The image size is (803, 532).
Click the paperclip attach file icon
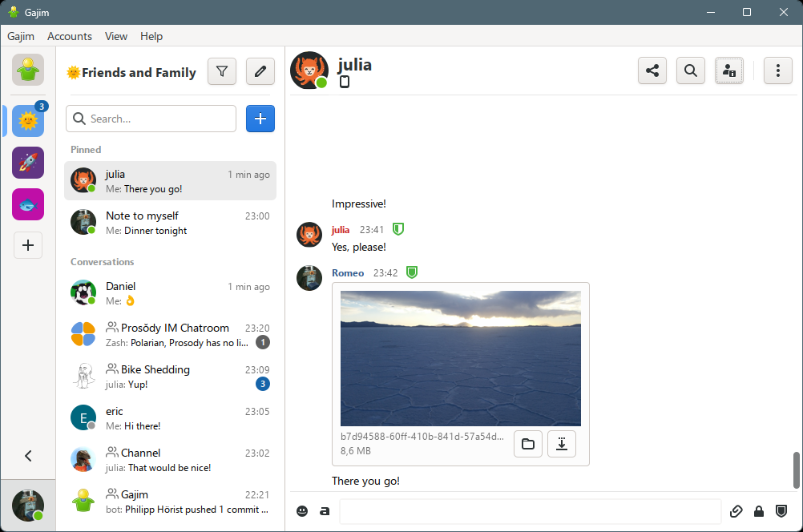click(736, 511)
